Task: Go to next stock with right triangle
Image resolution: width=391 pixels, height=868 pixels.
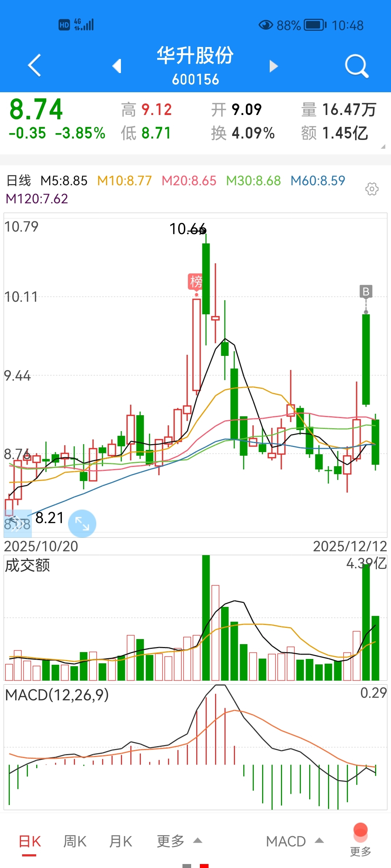Action: pyautogui.click(x=274, y=66)
